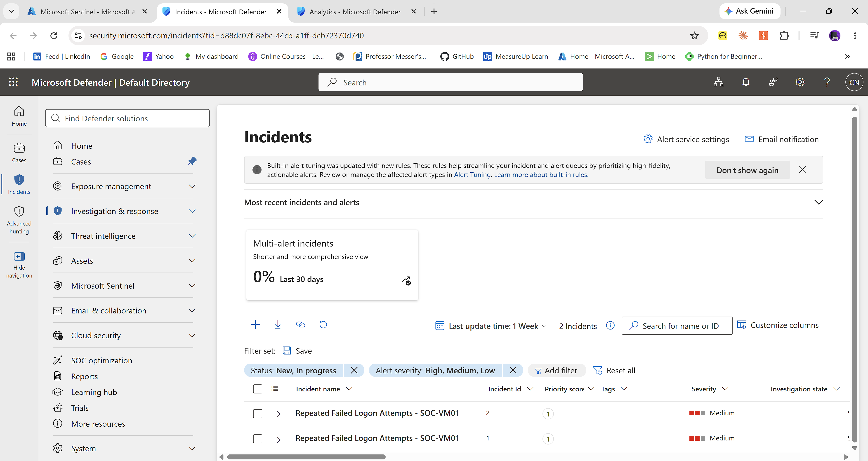Remove the Status filter chip
The width and height of the screenshot is (868, 461).
coord(354,370)
